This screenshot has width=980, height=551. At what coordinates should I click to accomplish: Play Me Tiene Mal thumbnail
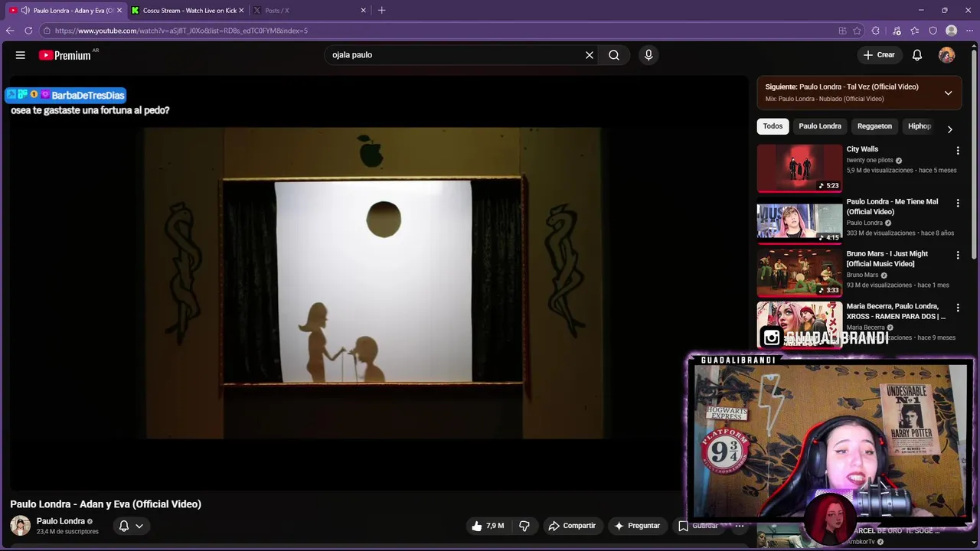coord(799,220)
